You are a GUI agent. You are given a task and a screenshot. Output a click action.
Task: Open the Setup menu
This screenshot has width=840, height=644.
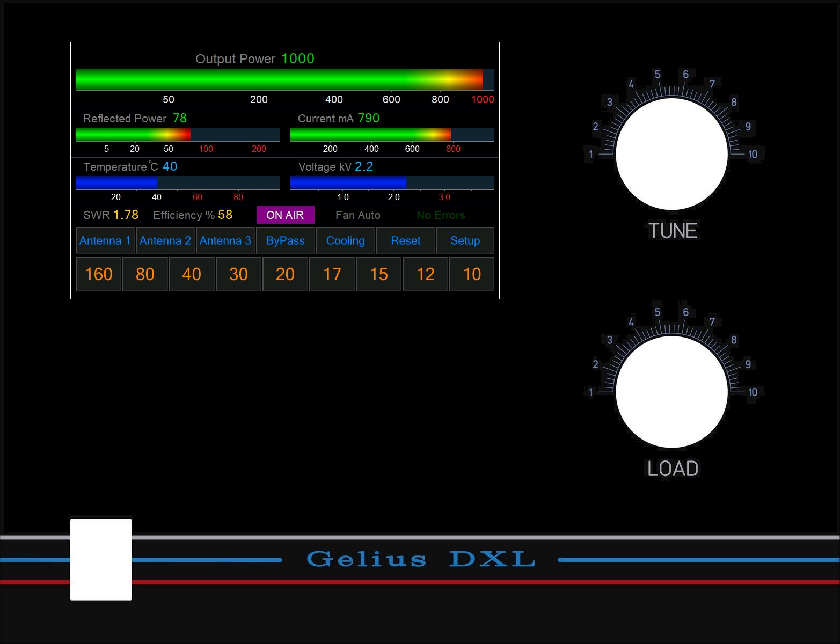tap(465, 240)
